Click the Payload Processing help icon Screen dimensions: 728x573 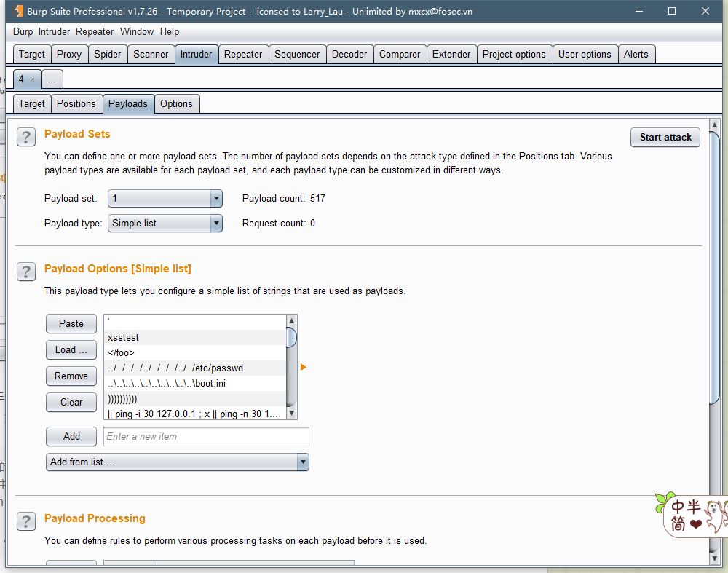coord(25,521)
